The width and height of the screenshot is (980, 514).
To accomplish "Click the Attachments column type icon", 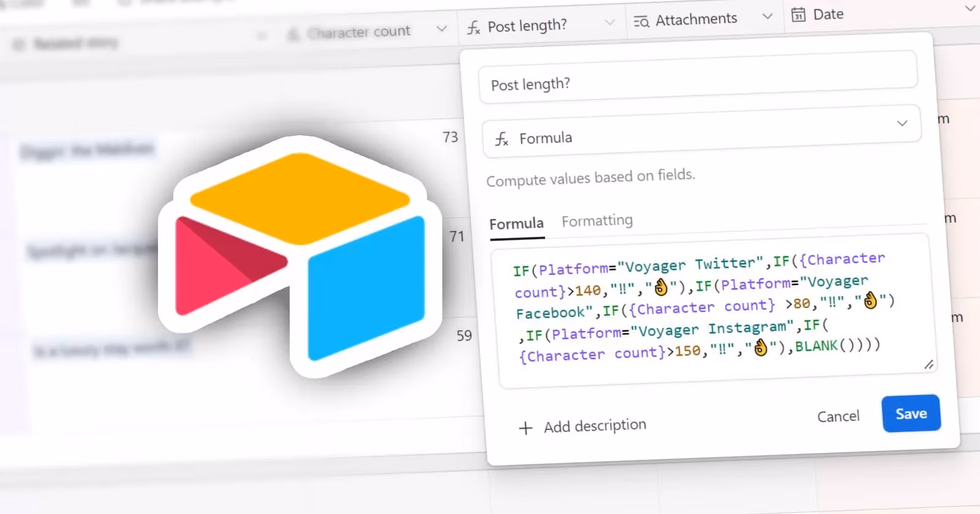I will (x=641, y=22).
